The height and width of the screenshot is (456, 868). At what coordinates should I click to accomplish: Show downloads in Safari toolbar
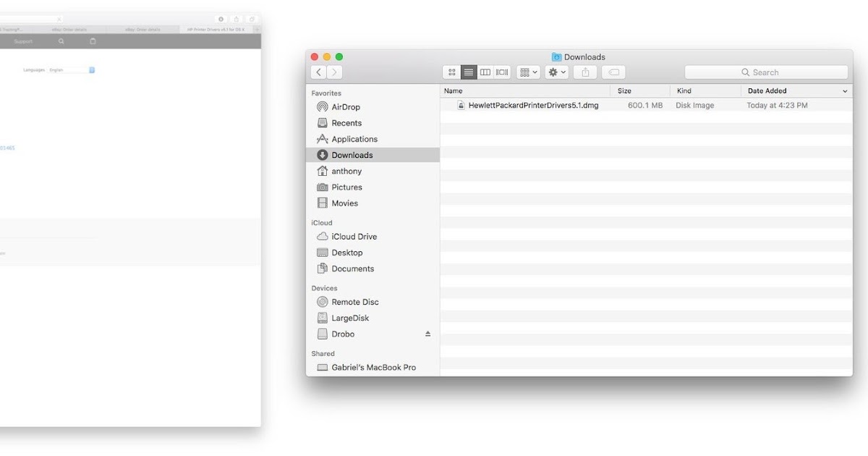pyautogui.click(x=221, y=19)
